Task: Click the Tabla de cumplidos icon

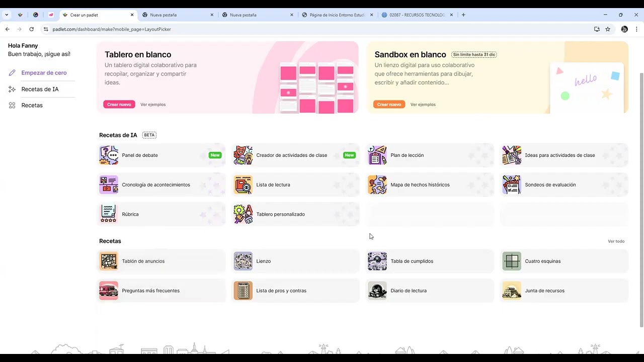Action: tap(377, 261)
